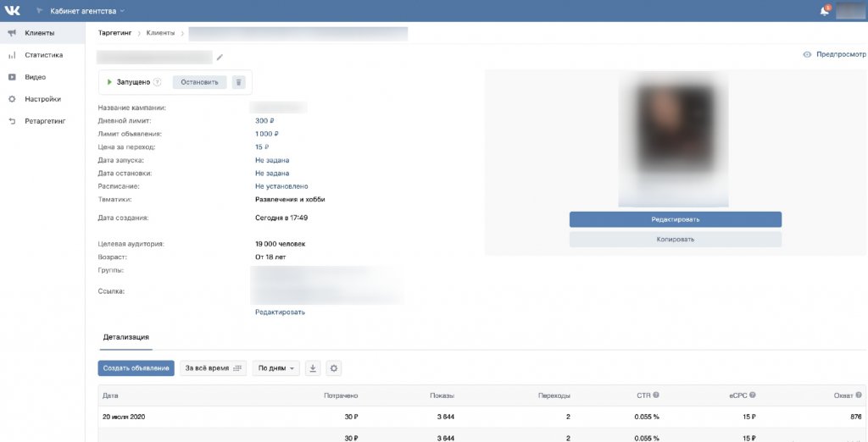
Task: Click the 19 000 человек audience value
Action: pos(280,244)
